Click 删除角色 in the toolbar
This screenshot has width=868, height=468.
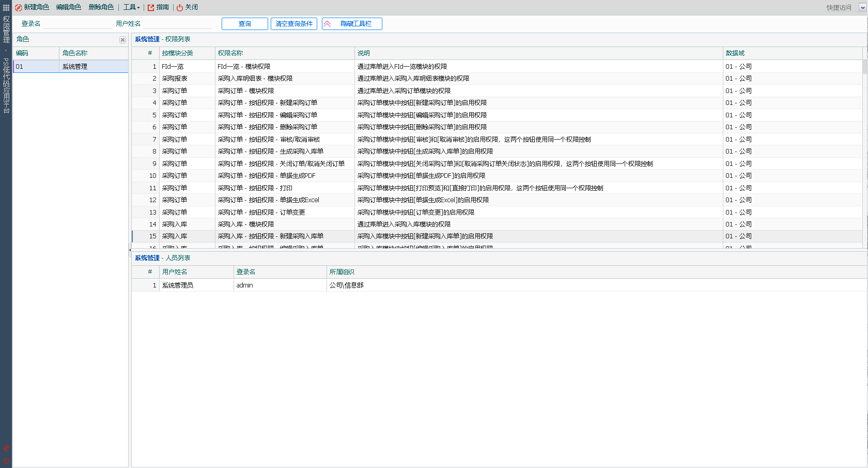(x=101, y=7)
